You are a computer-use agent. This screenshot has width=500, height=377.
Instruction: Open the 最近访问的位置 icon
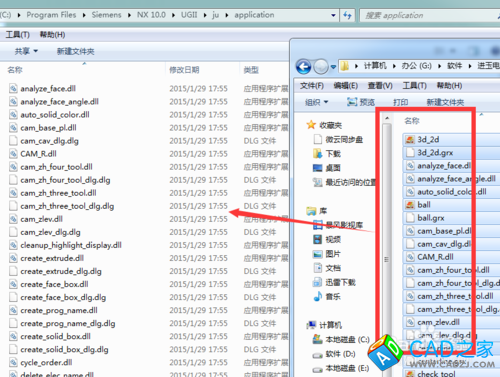[x=317, y=182]
